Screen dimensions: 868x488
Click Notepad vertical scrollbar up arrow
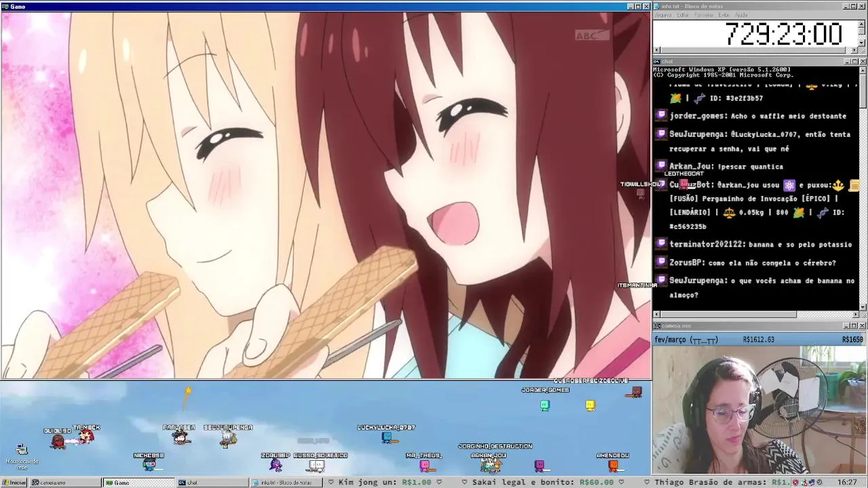862,24
